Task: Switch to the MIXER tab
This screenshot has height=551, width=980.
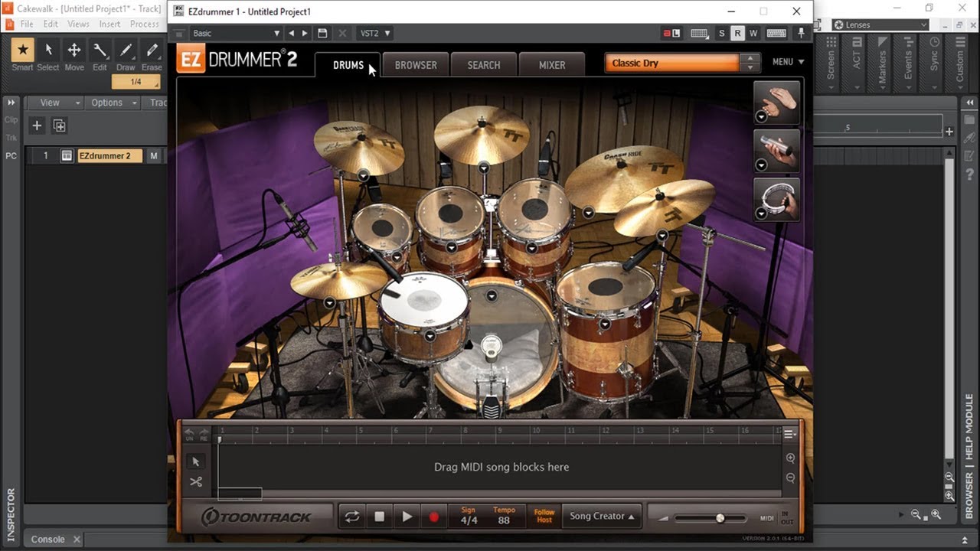Action: click(552, 65)
